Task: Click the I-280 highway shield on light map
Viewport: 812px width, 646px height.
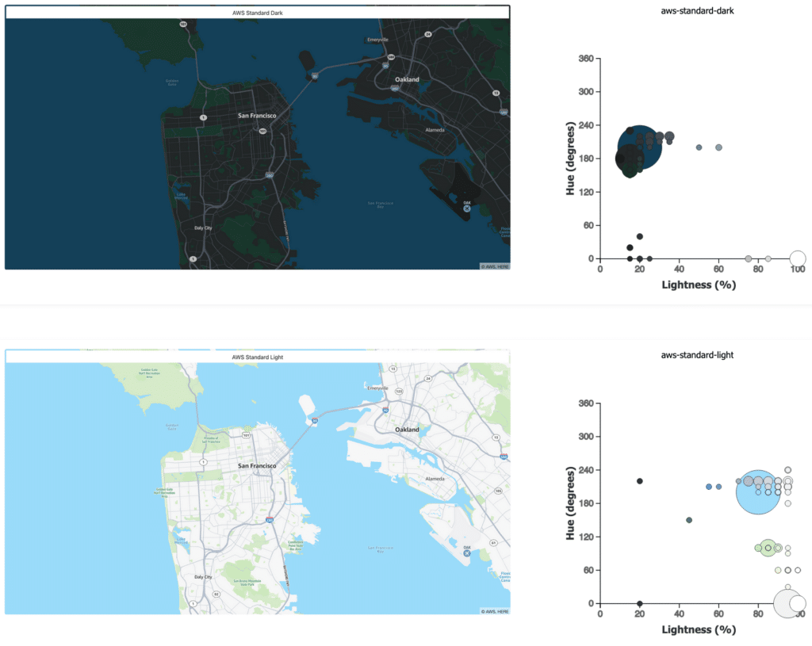Action: [270, 520]
